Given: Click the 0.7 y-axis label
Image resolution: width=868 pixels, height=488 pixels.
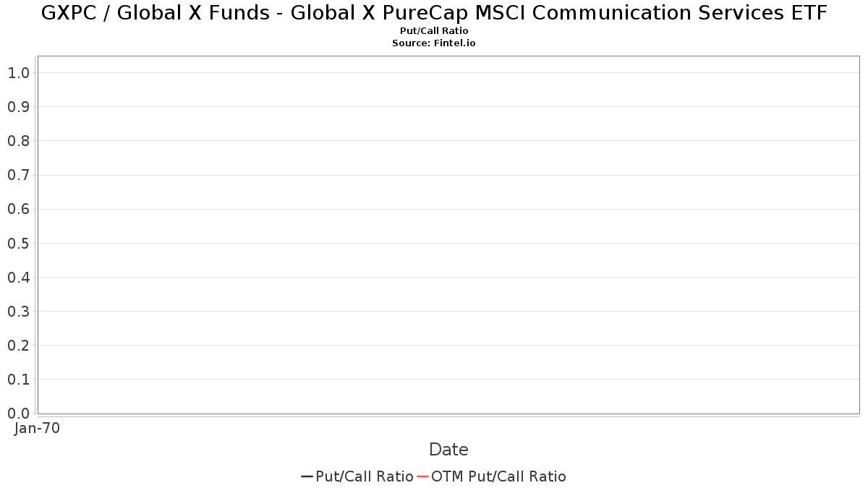Looking at the screenshot, I should 18,175.
